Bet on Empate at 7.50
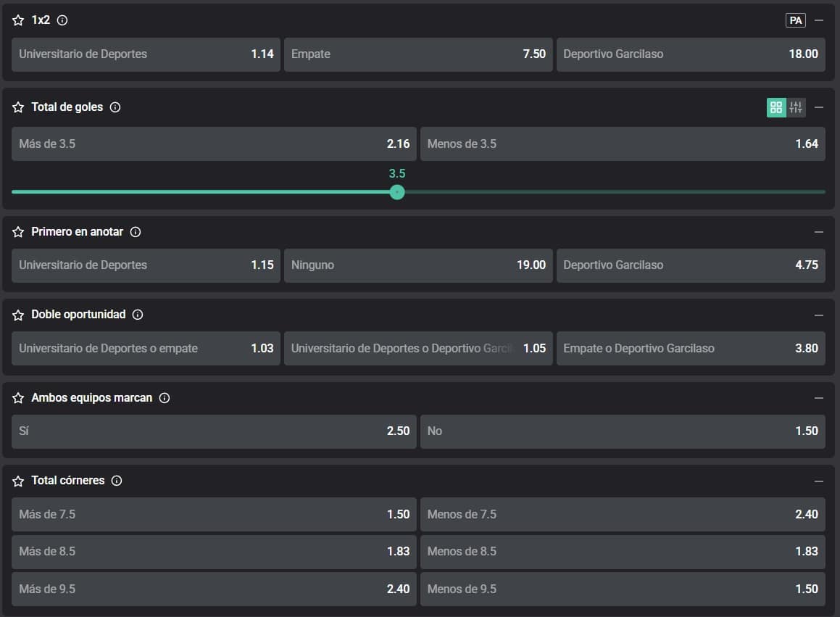The width and height of the screenshot is (840, 617). (x=417, y=54)
